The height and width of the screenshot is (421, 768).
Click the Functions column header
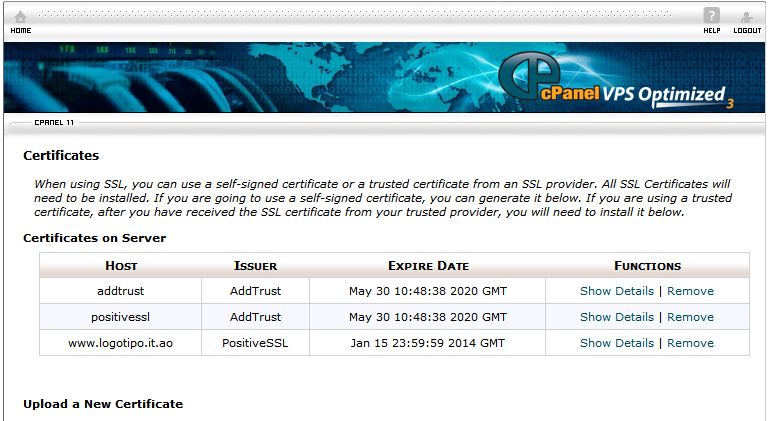[647, 265]
